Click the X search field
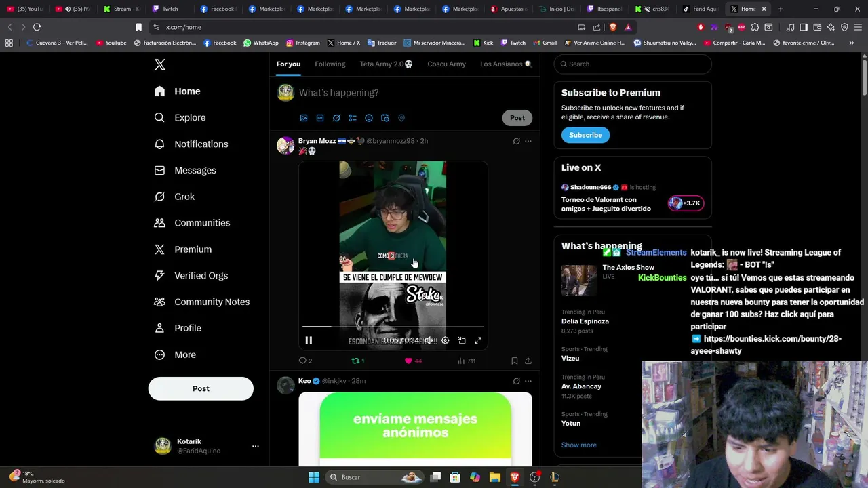The image size is (868, 488). [633, 64]
